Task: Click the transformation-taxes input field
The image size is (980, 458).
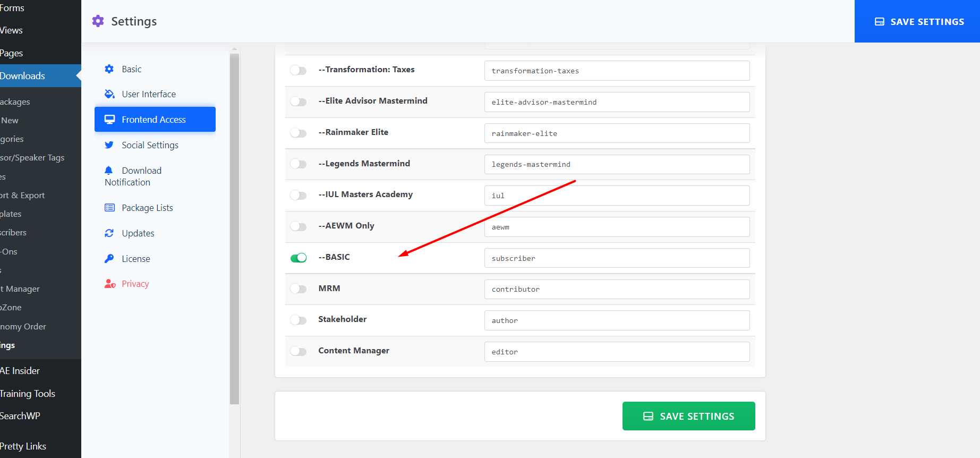Action: coord(617,71)
